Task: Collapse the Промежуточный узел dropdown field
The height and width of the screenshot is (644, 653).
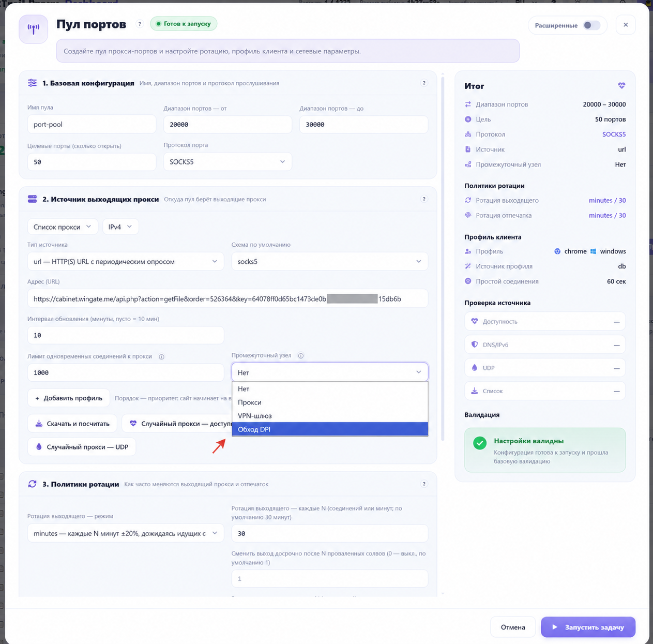Action: click(330, 372)
